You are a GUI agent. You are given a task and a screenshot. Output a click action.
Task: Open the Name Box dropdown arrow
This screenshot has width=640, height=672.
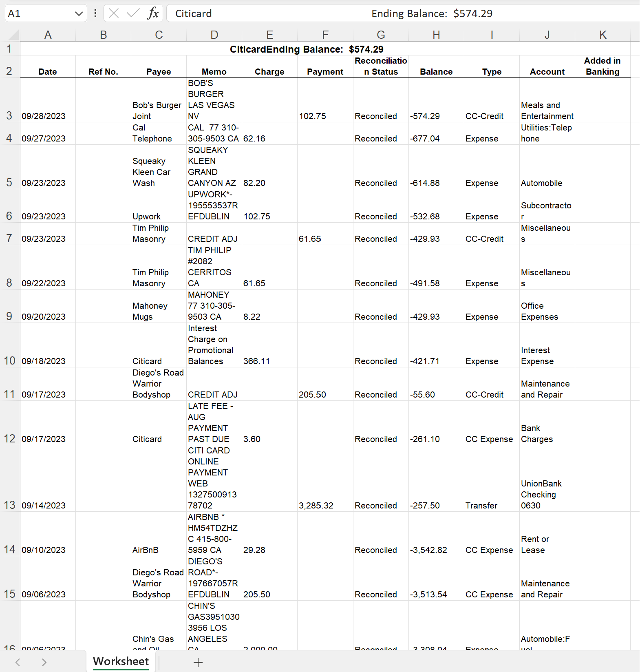[79, 14]
